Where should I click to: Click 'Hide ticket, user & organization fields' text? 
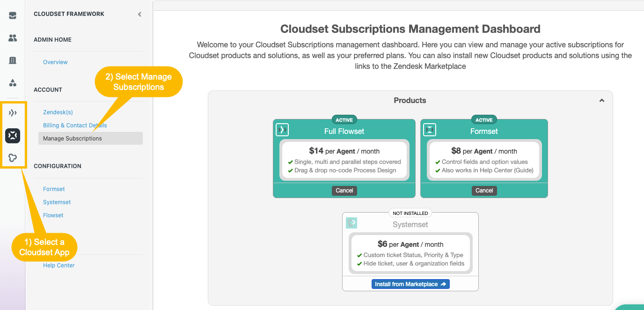414,264
